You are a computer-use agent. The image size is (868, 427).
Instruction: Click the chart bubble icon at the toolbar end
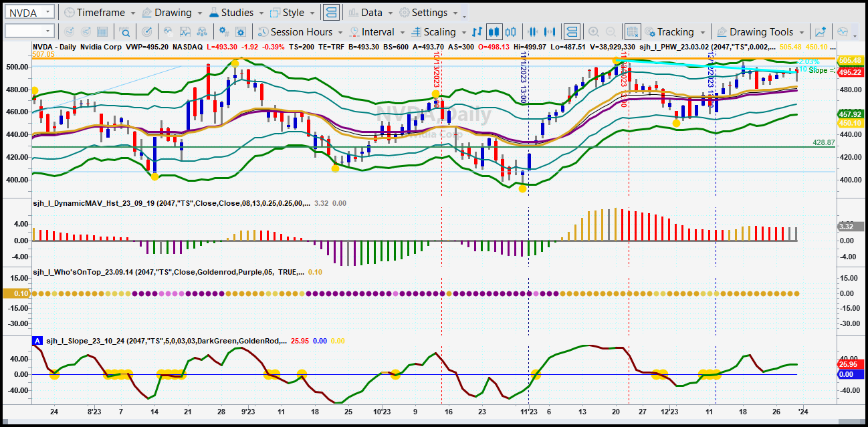click(843, 32)
